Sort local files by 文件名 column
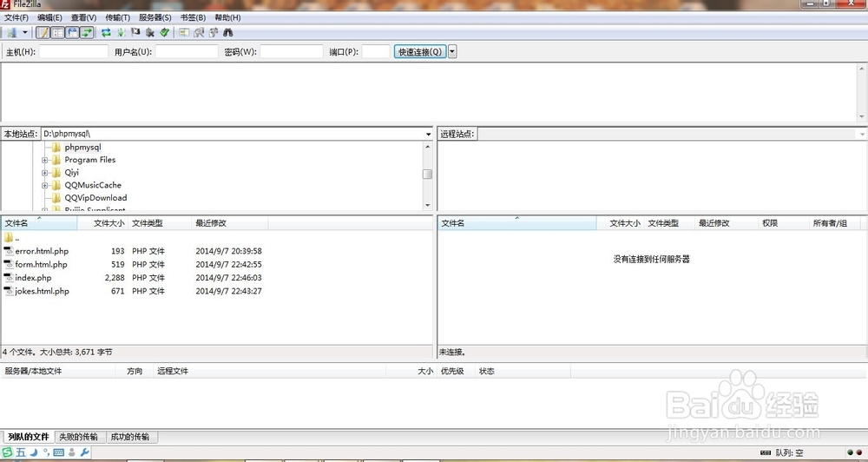The height and width of the screenshot is (462, 868). click(x=39, y=223)
